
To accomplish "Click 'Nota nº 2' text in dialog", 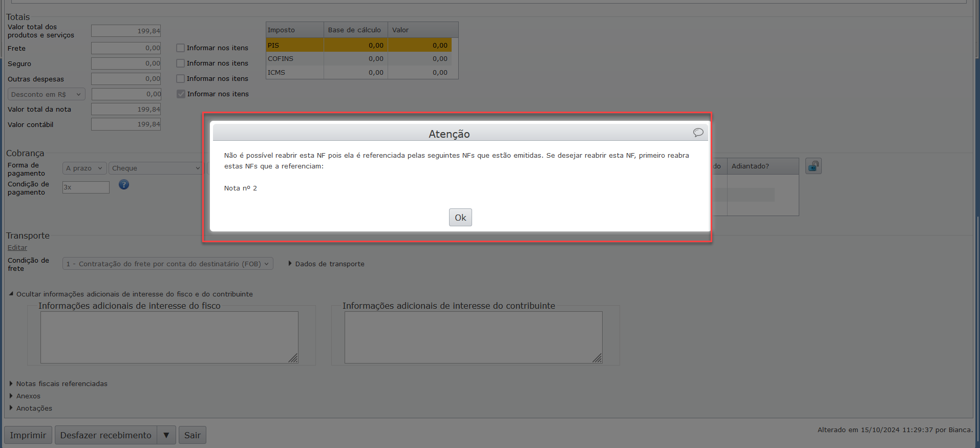I will (241, 188).
